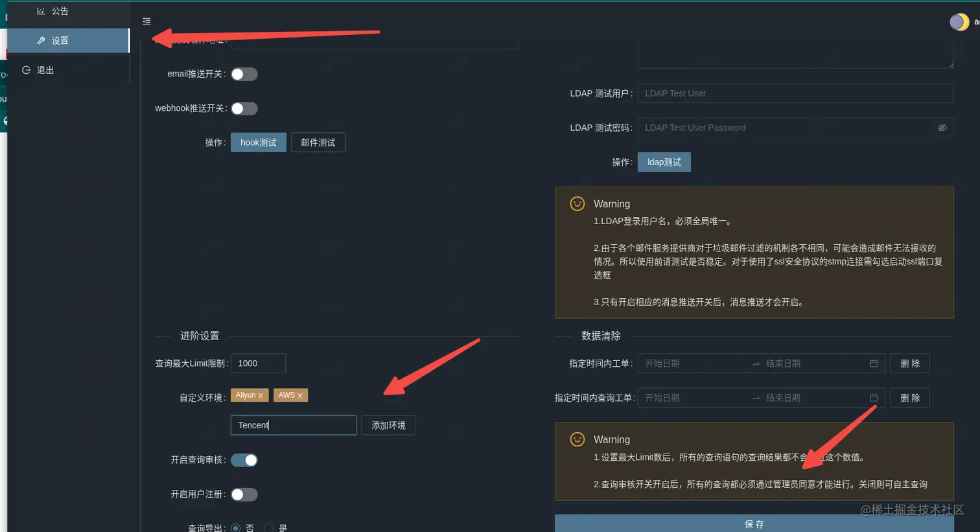980x532 pixels.
Task: Click the 公告 chart icon
Action: (41, 11)
